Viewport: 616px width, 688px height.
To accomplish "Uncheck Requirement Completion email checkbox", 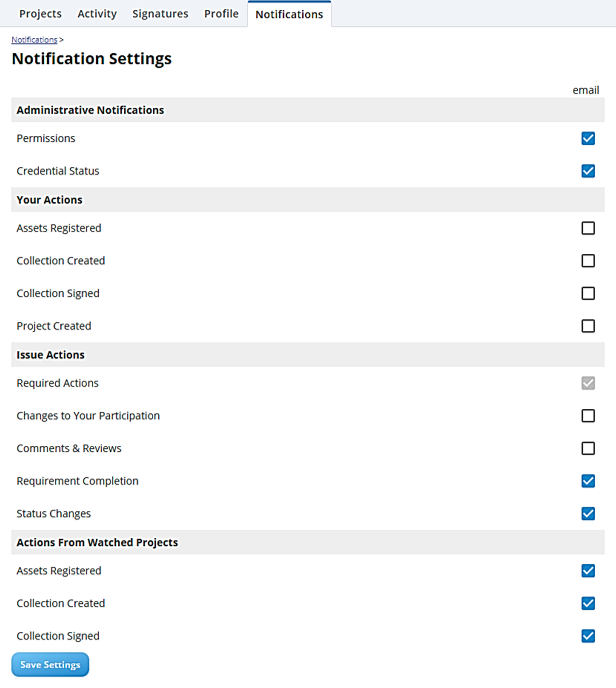I will tap(588, 481).
